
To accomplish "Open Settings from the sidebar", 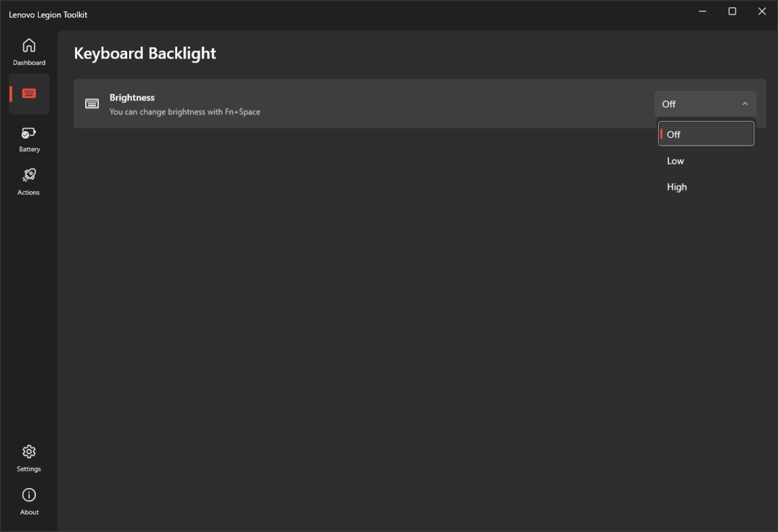I will pos(29,458).
